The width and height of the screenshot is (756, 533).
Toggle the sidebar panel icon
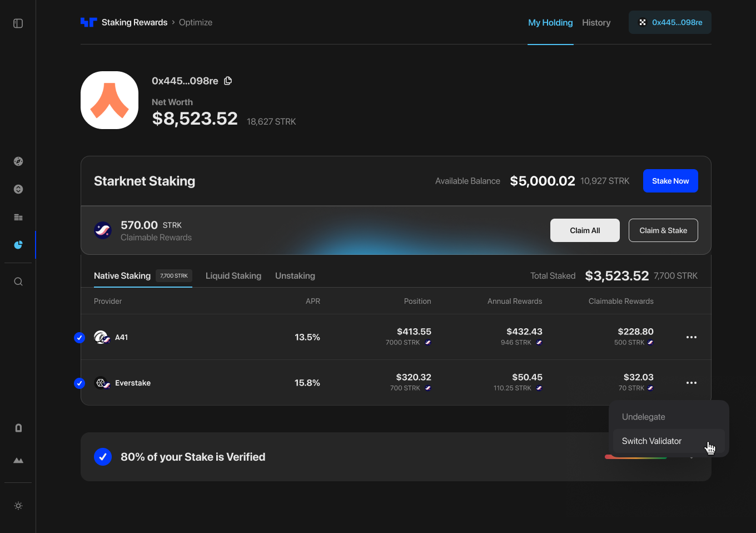(x=18, y=23)
